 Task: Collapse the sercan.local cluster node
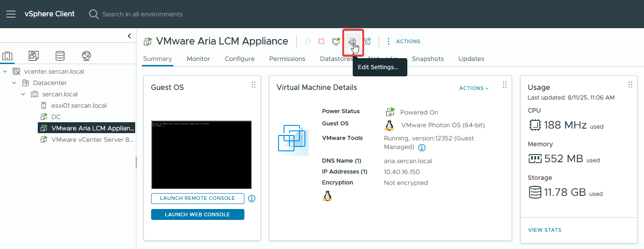(x=23, y=94)
